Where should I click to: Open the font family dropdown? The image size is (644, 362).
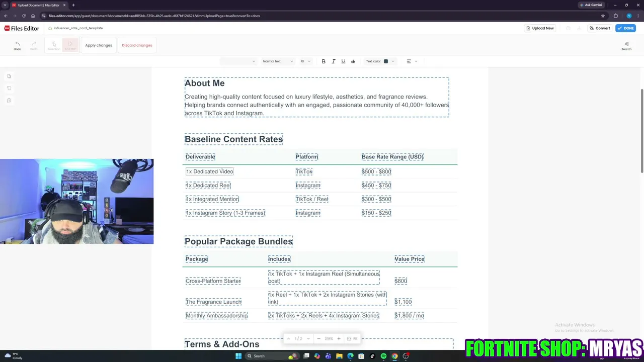(238, 61)
